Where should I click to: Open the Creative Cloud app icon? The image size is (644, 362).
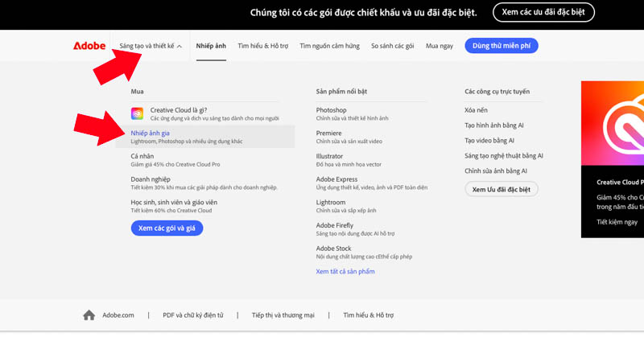[x=137, y=113]
